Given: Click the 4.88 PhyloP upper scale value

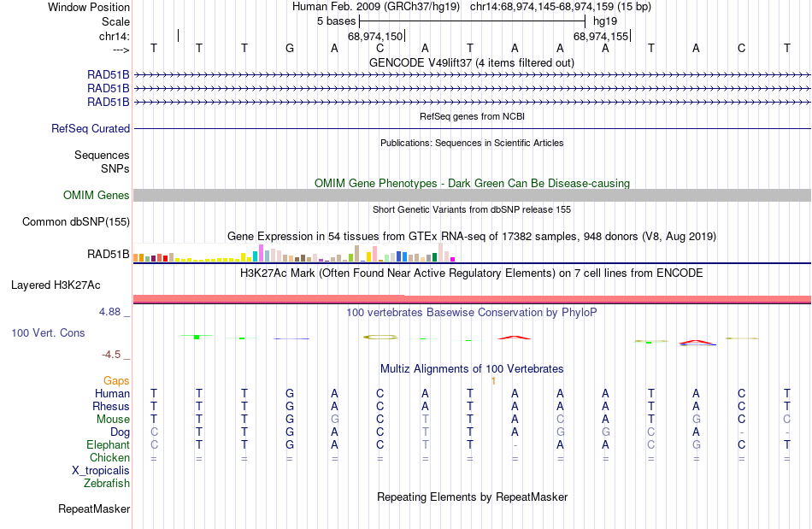Looking at the screenshot, I should [x=109, y=312].
